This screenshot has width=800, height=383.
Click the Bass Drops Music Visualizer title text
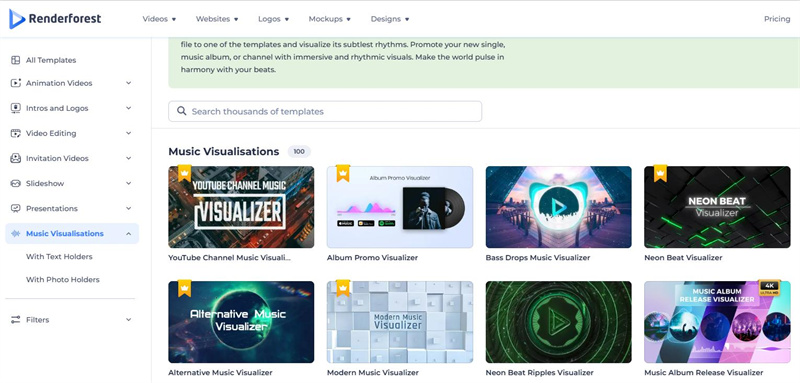pos(538,258)
